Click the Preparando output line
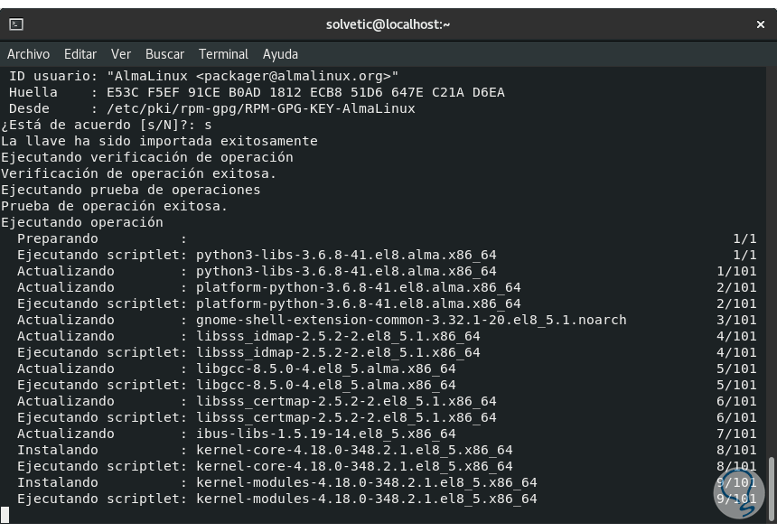 (x=58, y=238)
